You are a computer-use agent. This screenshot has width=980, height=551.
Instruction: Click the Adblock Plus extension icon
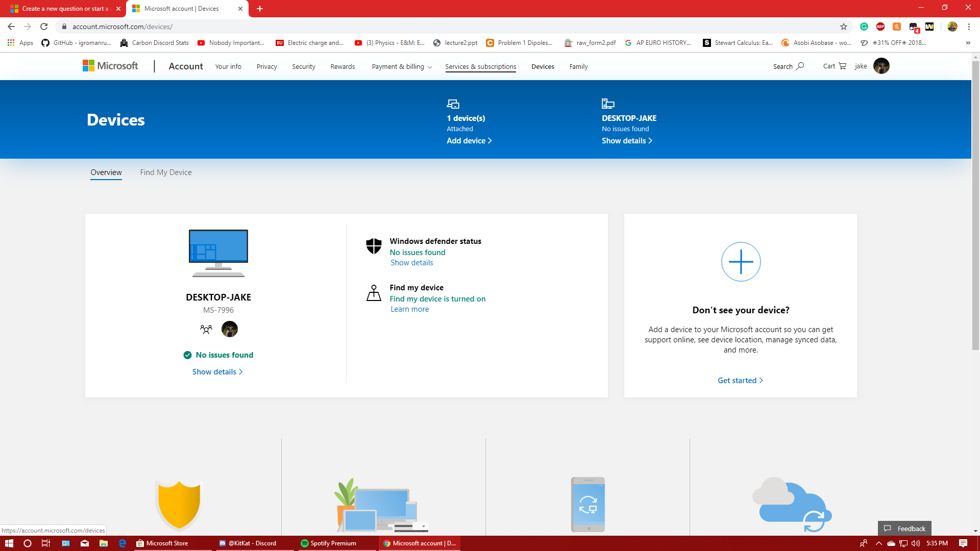[x=880, y=27]
